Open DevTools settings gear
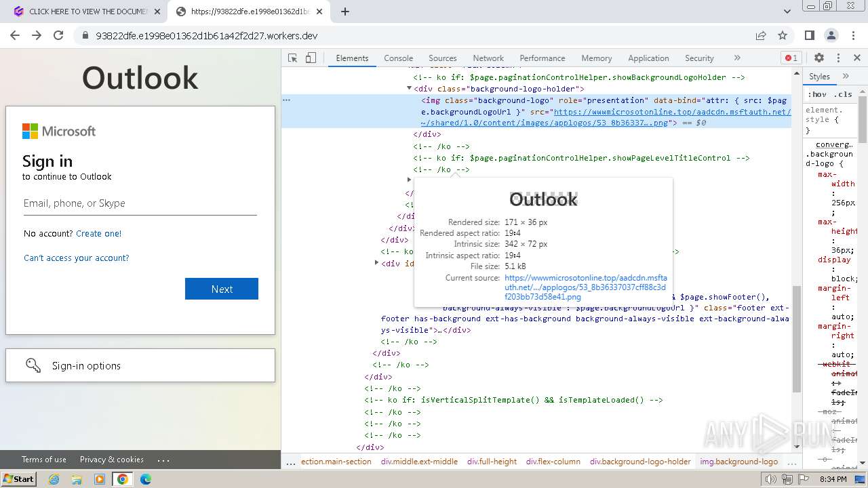 pyautogui.click(x=819, y=58)
